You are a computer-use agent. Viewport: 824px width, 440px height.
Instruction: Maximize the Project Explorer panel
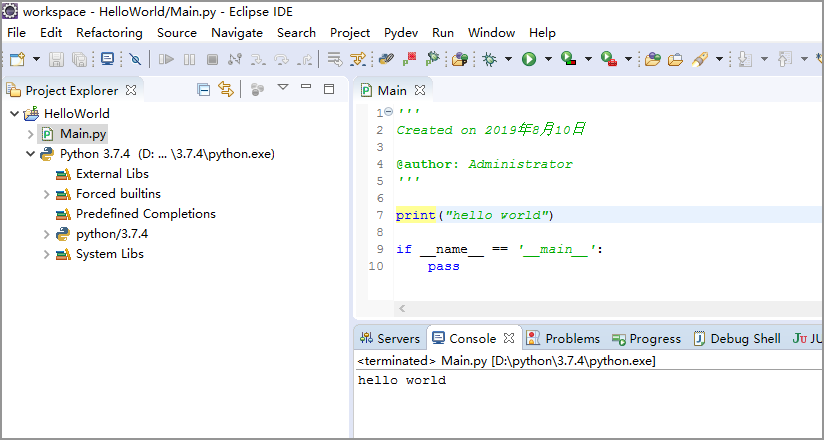[x=329, y=88]
